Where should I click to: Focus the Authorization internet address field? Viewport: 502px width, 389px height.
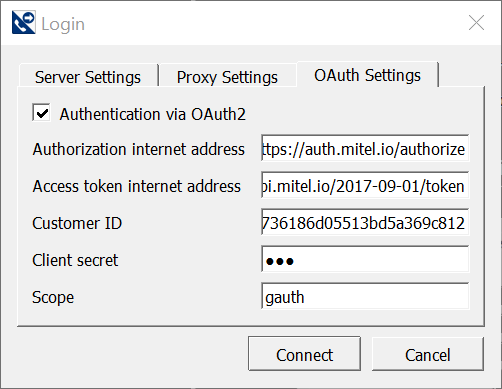click(x=365, y=148)
